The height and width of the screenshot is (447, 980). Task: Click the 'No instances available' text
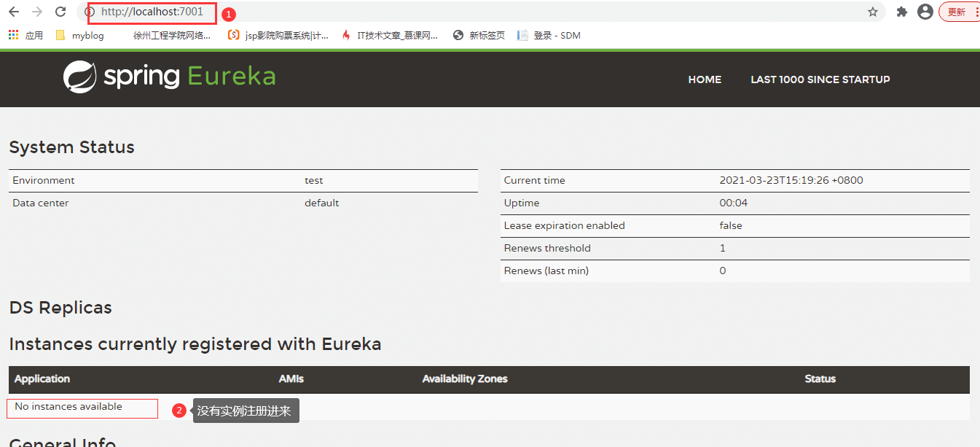[68, 406]
